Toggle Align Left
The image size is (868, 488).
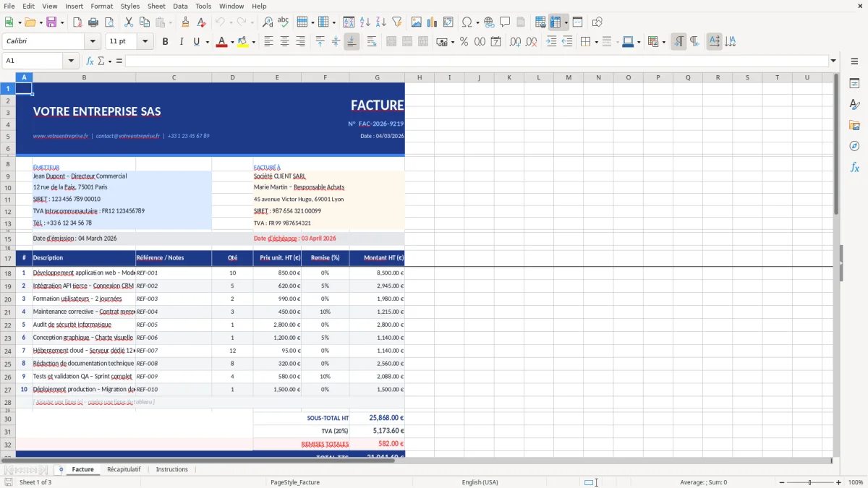pyautogui.click(x=268, y=42)
